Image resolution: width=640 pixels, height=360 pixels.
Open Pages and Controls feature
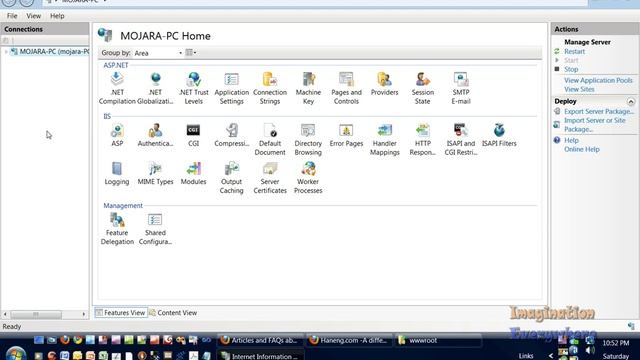(346, 88)
